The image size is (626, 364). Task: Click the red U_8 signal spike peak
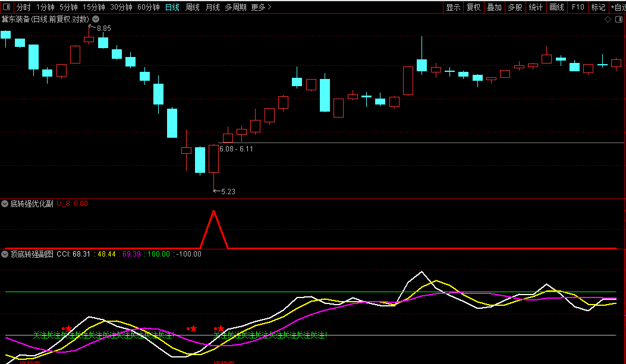[213, 212]
